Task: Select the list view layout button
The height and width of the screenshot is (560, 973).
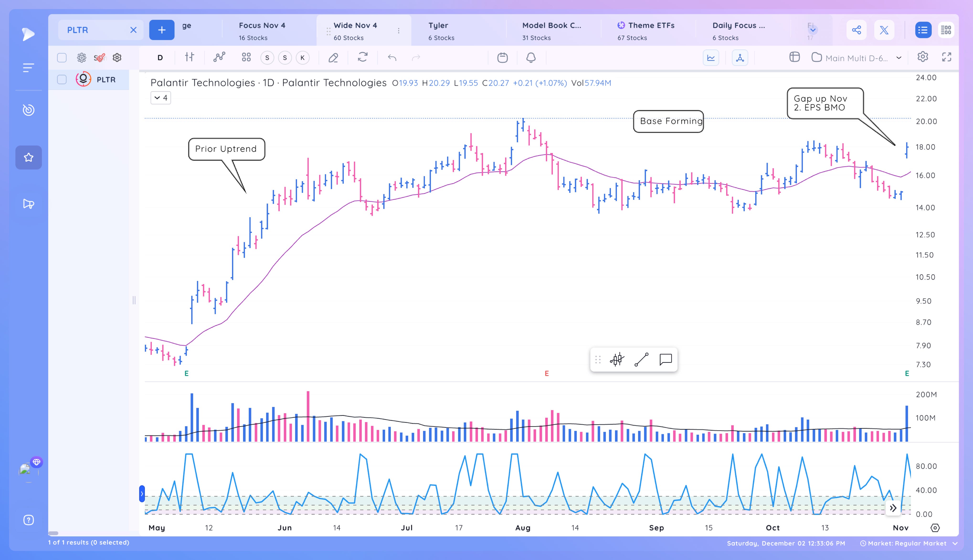Action: pos(923,30)
